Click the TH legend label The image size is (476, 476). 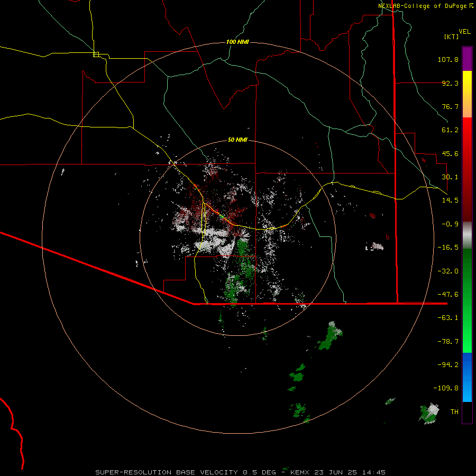click(454, 412)
